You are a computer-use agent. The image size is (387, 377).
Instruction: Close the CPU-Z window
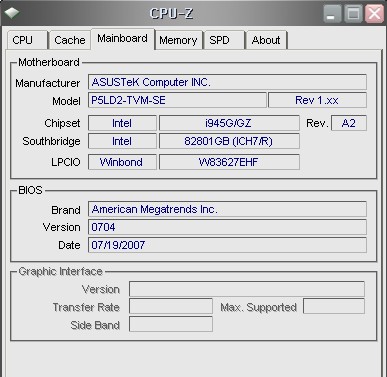coord(374,14)
